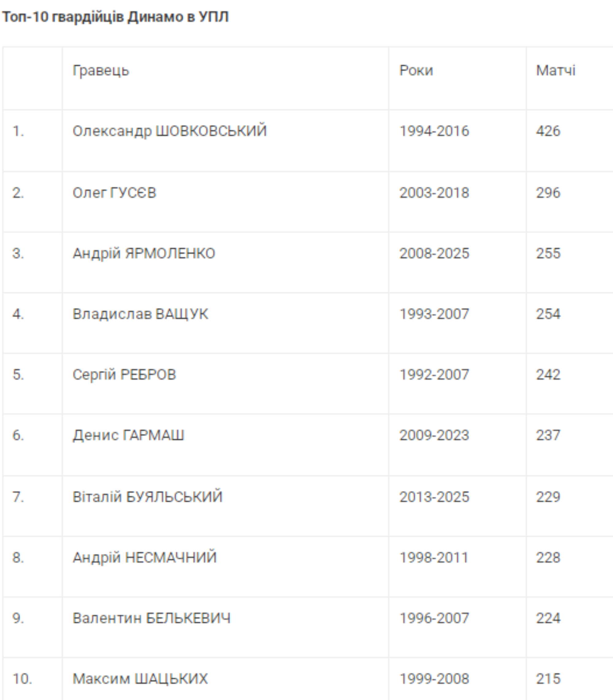Image resolution: width=613 pixels, height=700 pixels.
Task: Click the Гравець column header
Action: [x=101, y=71]
